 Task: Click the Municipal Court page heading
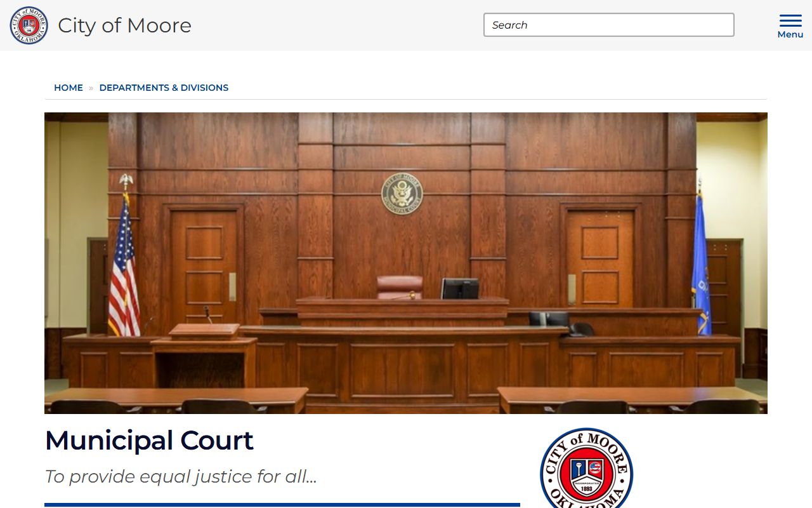[149, 440]
